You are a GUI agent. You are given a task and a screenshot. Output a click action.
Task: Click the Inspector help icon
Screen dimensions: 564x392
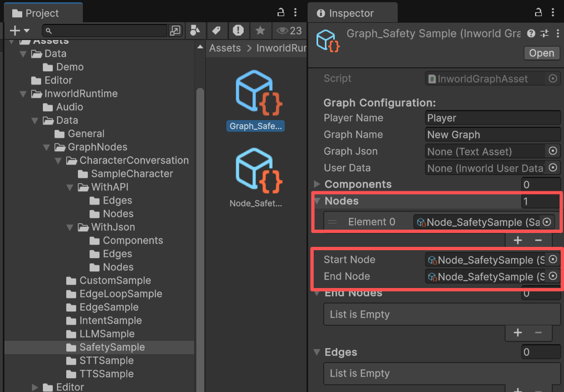(531, 33)
